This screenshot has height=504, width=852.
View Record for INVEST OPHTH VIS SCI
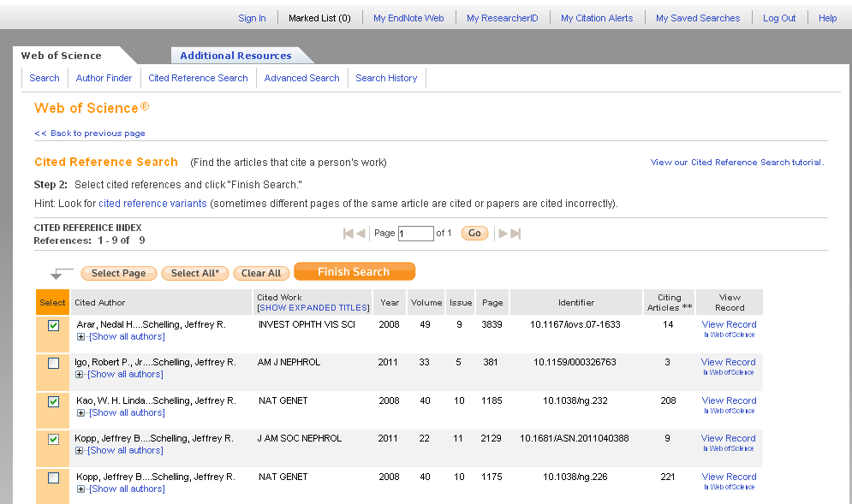tap(730, 324)
